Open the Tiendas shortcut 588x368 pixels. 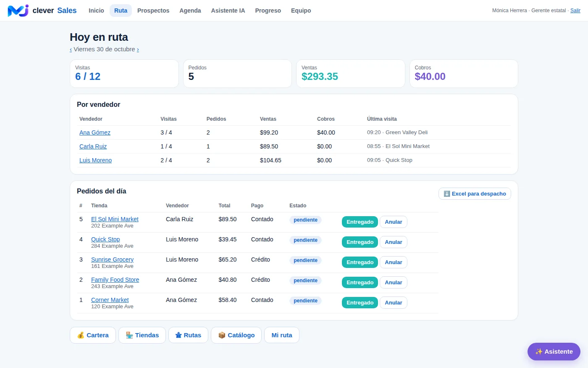click(x=142, y=335)
